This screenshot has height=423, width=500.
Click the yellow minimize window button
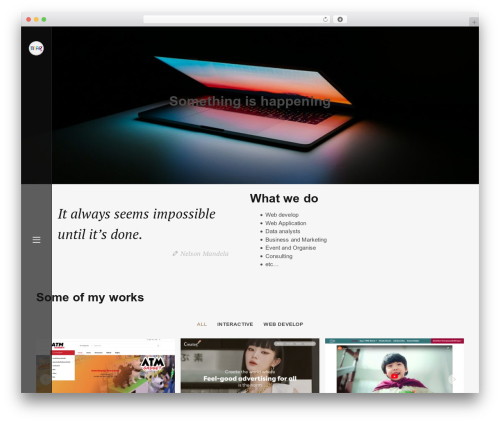pyautogui.click(x=36, y=19)
